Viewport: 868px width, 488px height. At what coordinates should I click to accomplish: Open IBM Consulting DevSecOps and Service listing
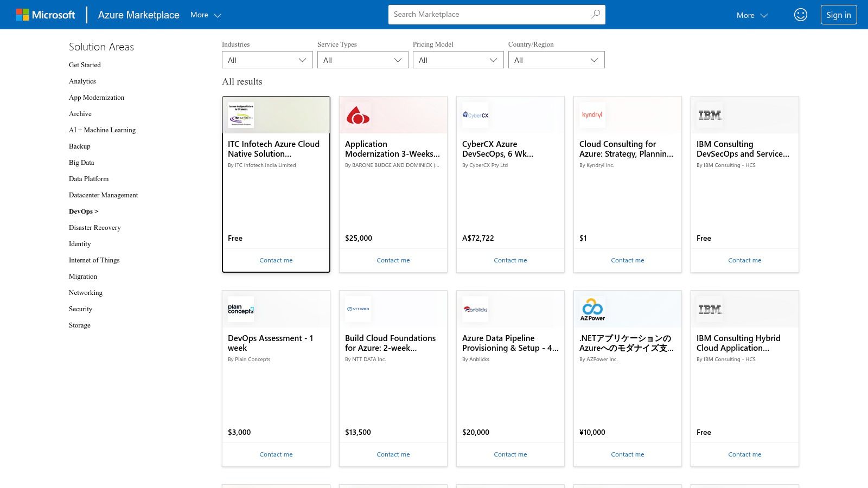[742, 149]
